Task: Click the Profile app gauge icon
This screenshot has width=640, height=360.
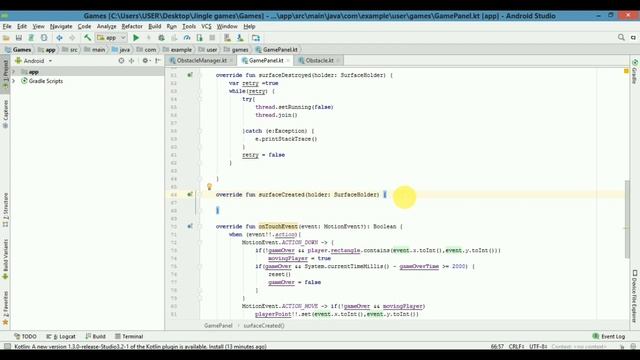Action: tap(187, 38)
